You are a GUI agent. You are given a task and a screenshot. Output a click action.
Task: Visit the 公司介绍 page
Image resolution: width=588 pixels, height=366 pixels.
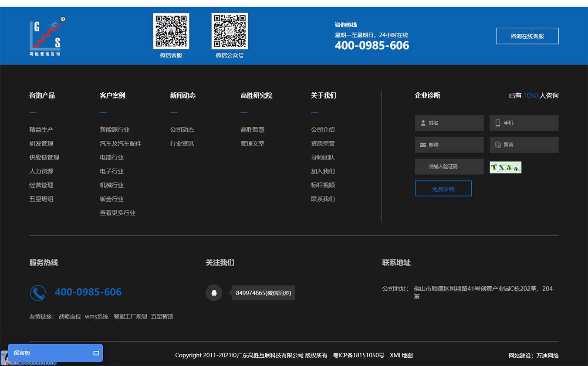[x=323, y=129]
